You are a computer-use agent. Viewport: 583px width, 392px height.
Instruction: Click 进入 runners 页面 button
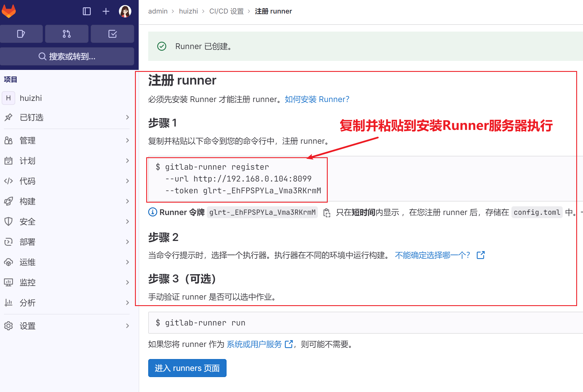click(187, 368)
